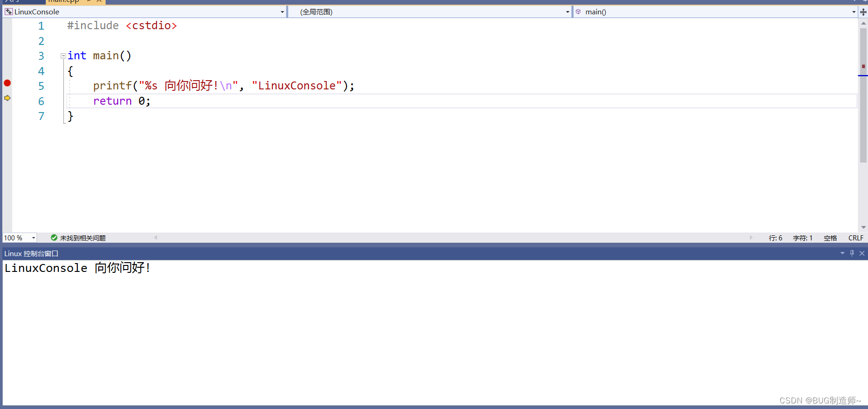Open the LinuxConsole project dropdown
This screenshot has height=409, width=868.
pos(283,12)
